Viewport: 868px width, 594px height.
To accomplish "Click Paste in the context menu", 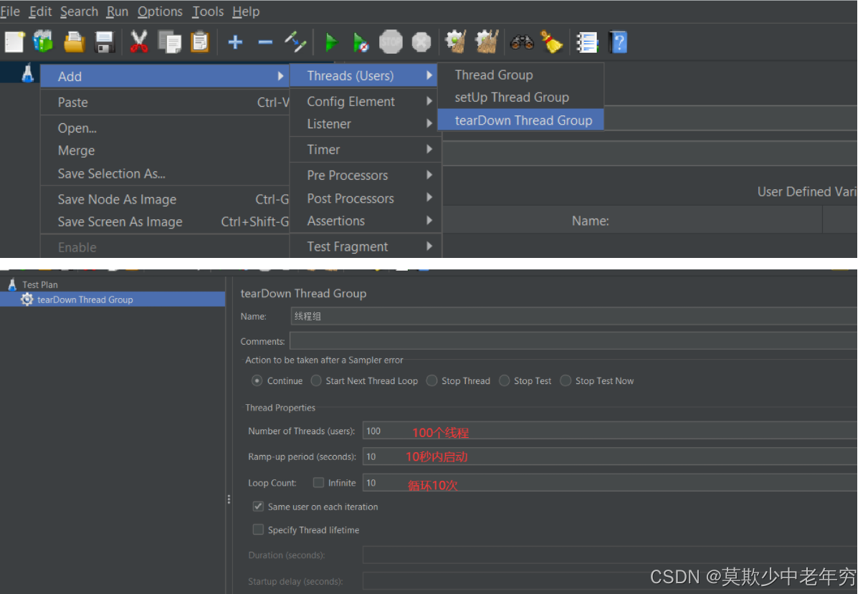I will (x=165, y=102).
